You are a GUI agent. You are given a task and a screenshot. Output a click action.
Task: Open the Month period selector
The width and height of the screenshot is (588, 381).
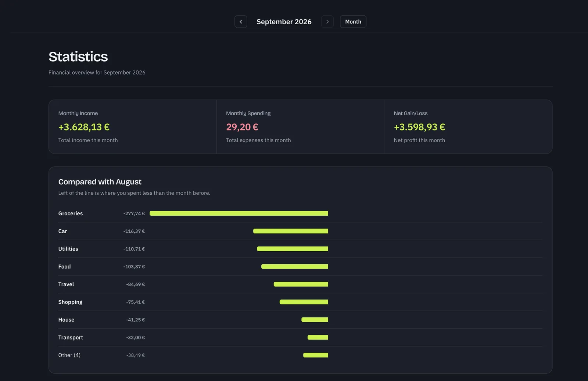[353, 22]
